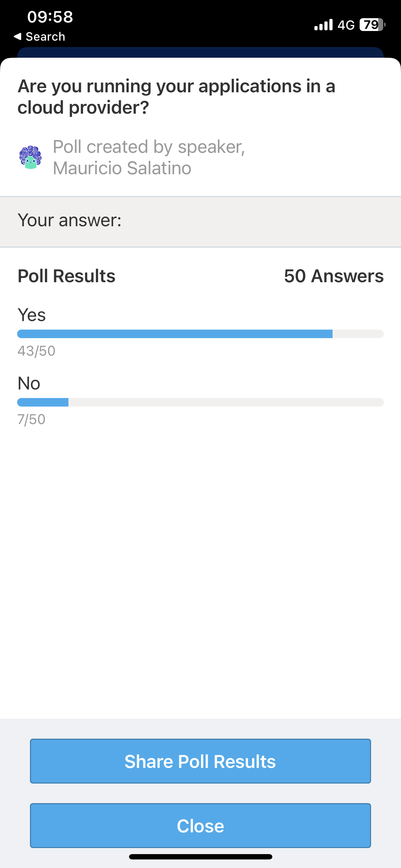Tap the Your answer section

click(x=200, y=221)
